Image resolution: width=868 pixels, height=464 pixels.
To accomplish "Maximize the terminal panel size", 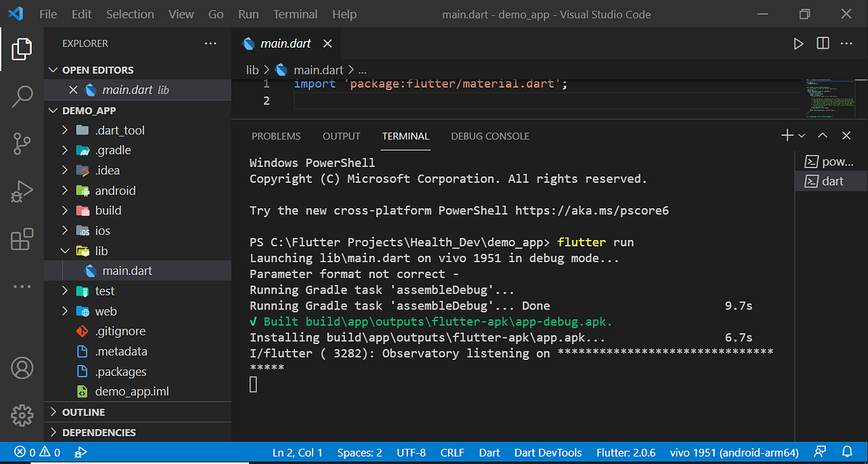I will point(823,136).
